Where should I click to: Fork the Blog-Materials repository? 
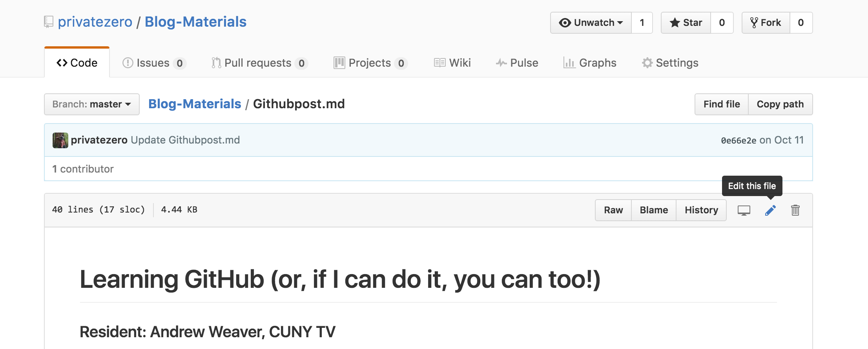coord(766,23)
